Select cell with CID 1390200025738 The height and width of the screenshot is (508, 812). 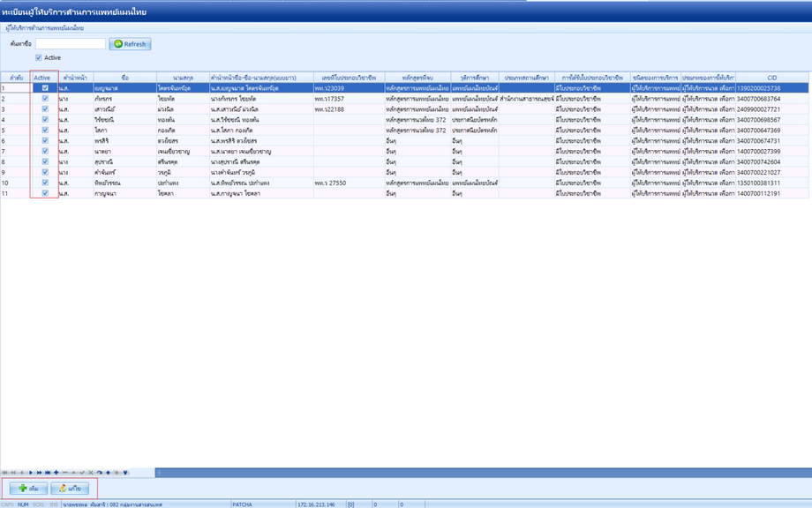(x=772, y=88)
